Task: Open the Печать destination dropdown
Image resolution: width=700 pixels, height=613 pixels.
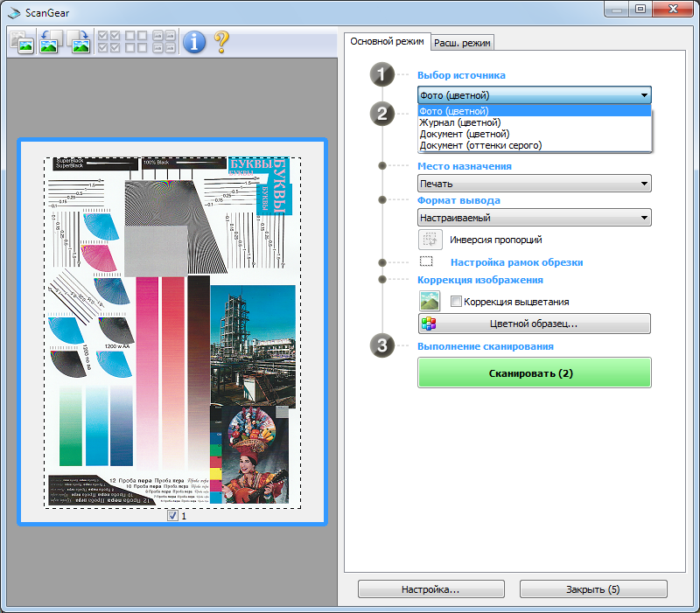Action: (x=535, y=184)
